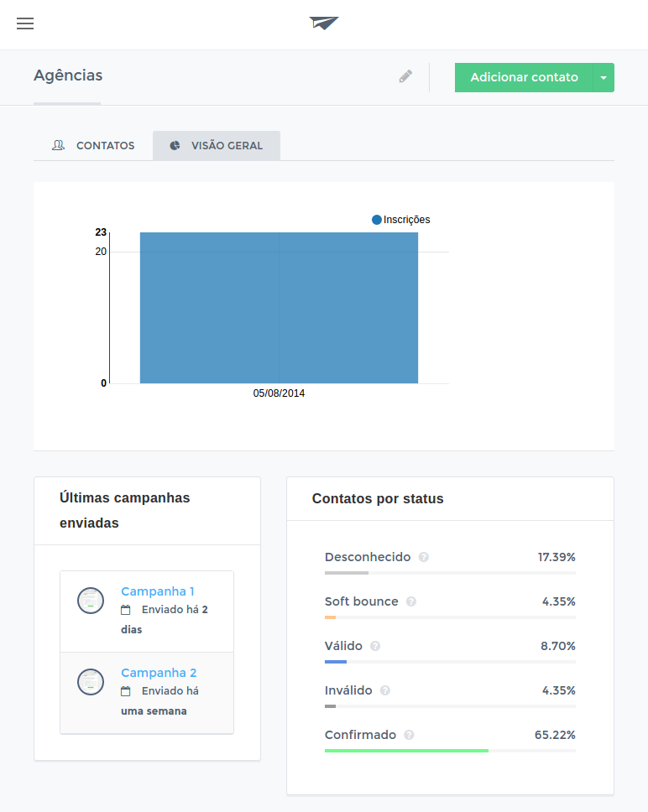Show help for Válido status
648x812 pixels.
coord(375,646)
